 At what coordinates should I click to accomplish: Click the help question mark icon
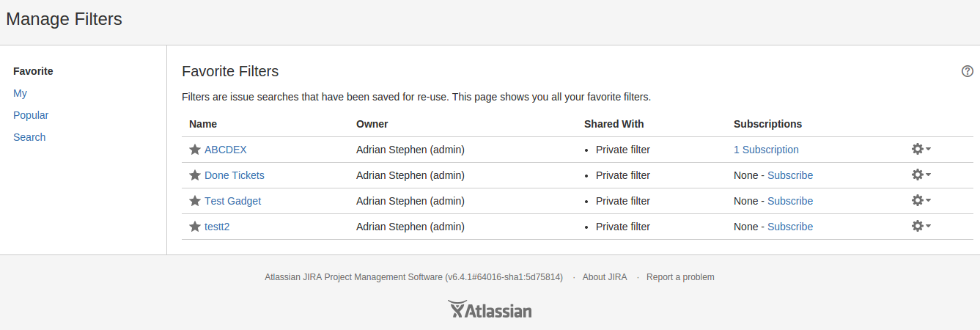(x=968, y=71)
